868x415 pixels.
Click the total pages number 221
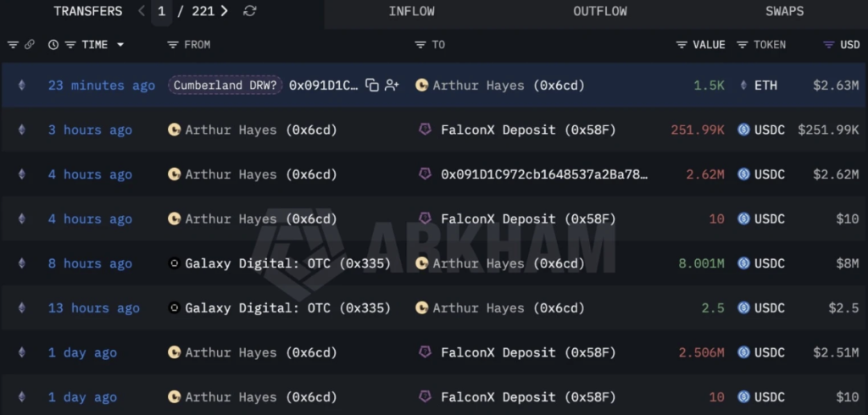[x=203, y=12]
